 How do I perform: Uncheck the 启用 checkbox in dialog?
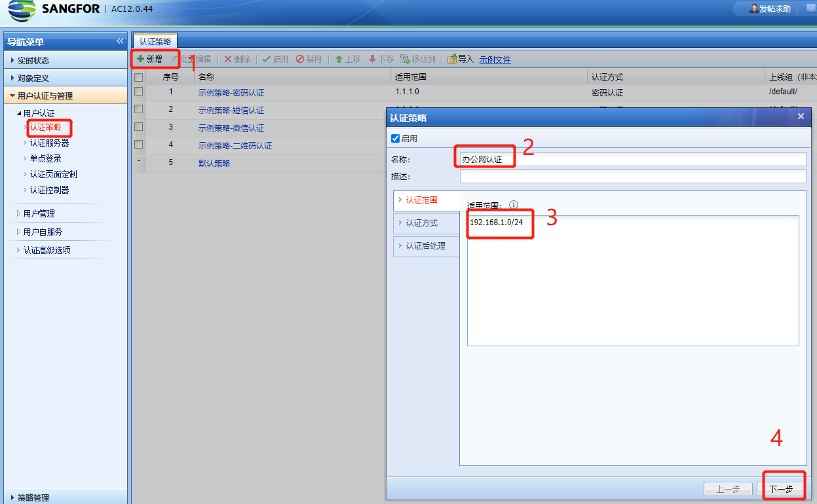coord(395,139)
